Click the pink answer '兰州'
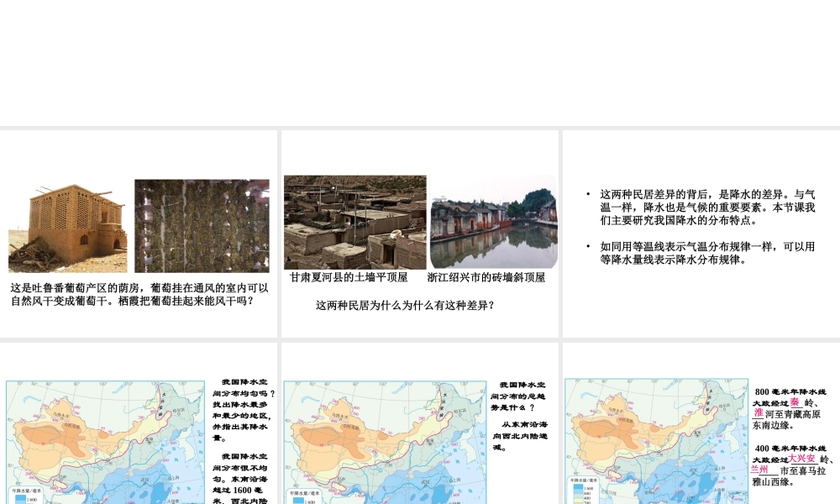The image size is (840, 504). (759, 470)
